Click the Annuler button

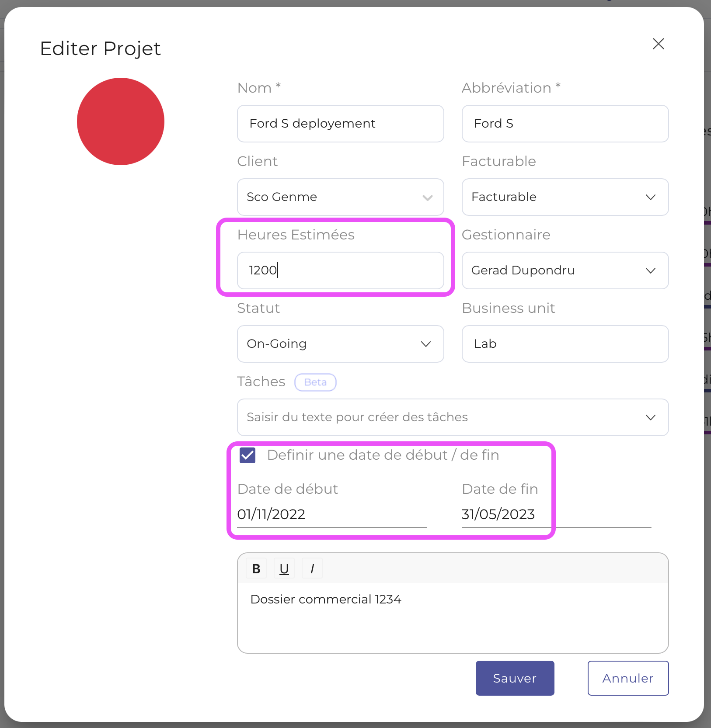[628, 678]
